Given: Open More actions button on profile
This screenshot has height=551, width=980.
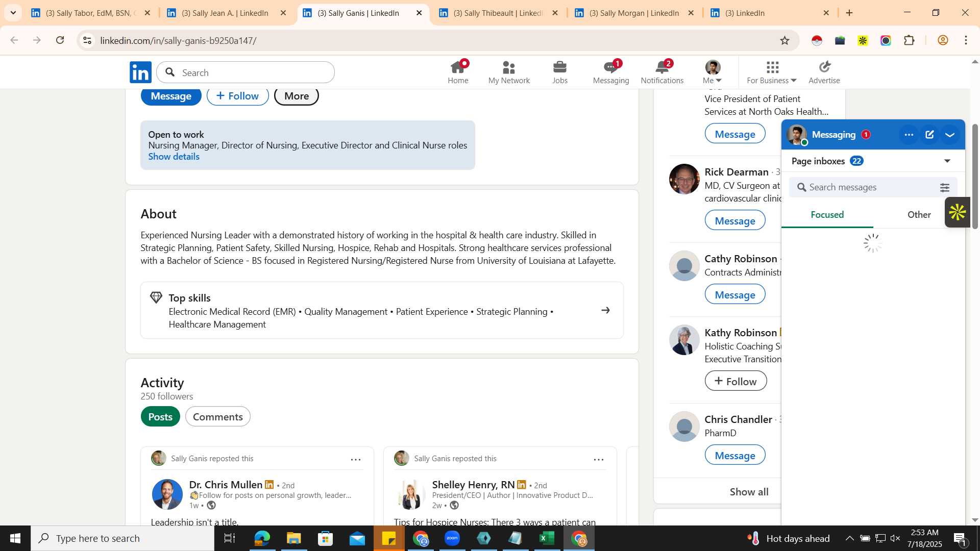Looking at the screenshot, I should point(297,96).
